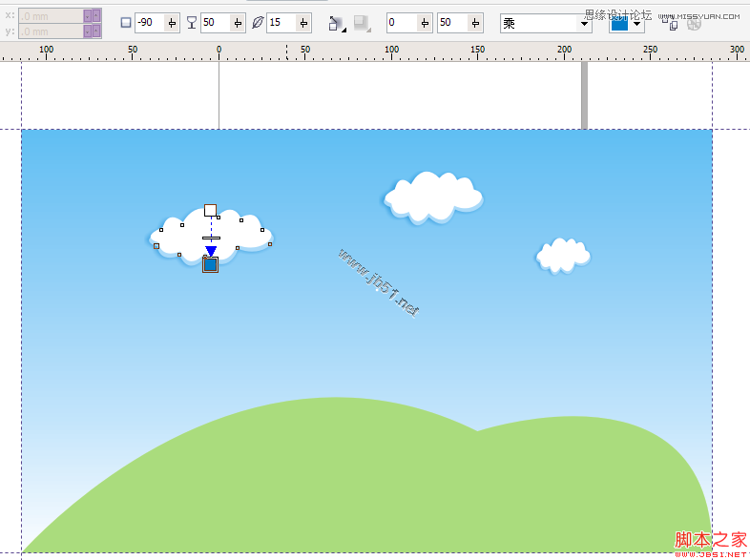This screenshot has width=750, height=560.
Task: Click the copy shadow properties icon
Action: coord(672,24)
